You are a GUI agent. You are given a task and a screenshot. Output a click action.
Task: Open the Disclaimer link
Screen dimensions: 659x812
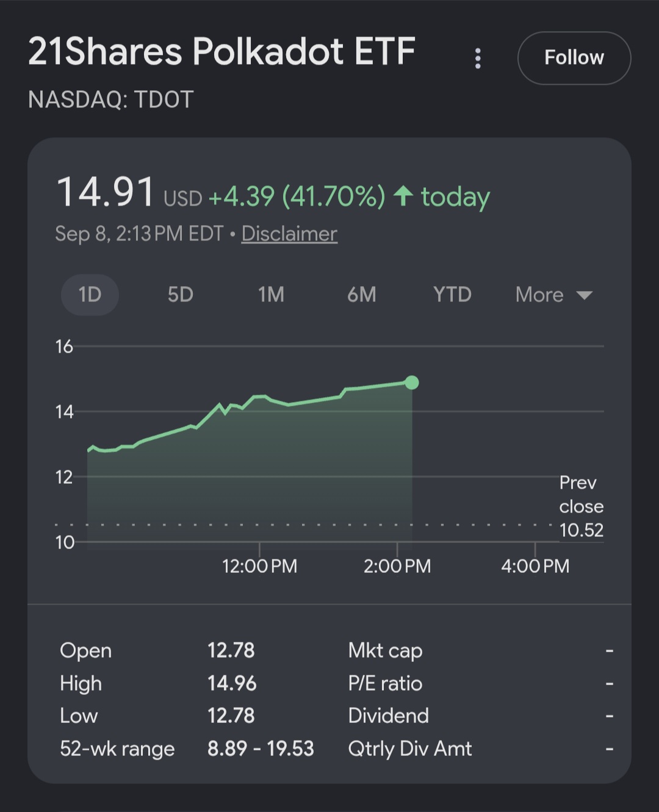[x=289, y=234]
